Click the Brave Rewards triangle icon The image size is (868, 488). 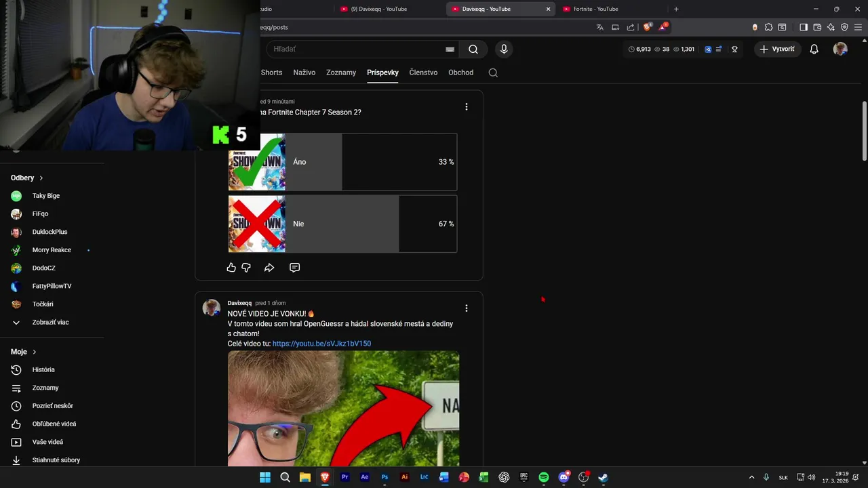coord(663,27)
